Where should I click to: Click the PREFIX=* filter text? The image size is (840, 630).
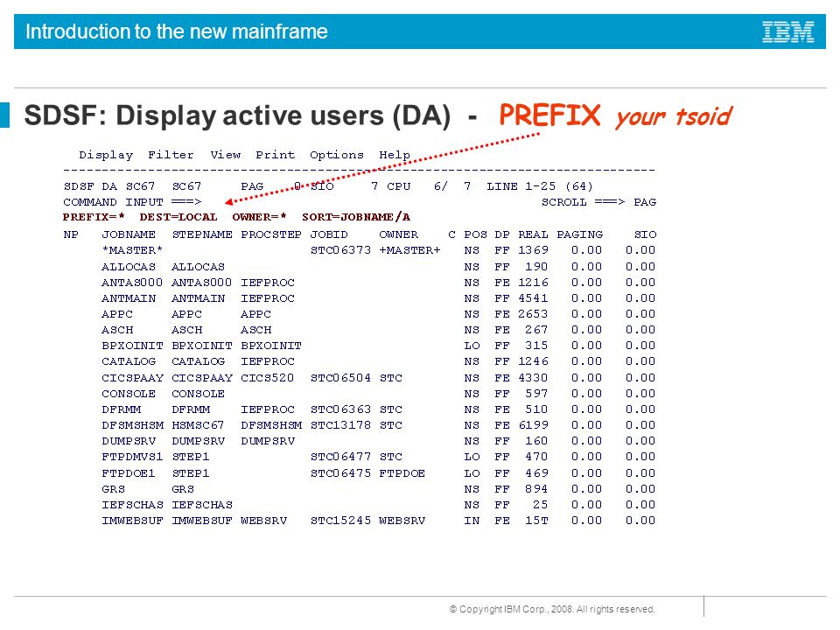pos(94,218)
